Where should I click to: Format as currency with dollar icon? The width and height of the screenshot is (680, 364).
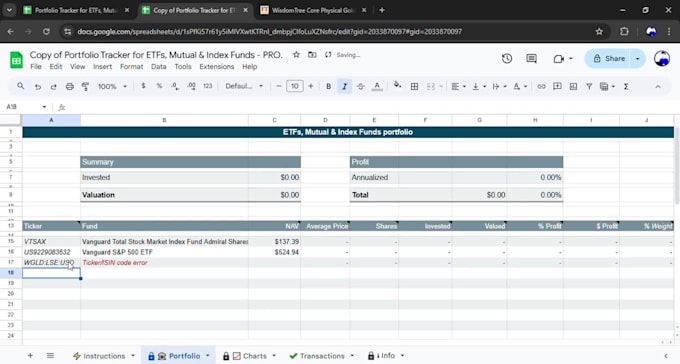tap(143, 86)
